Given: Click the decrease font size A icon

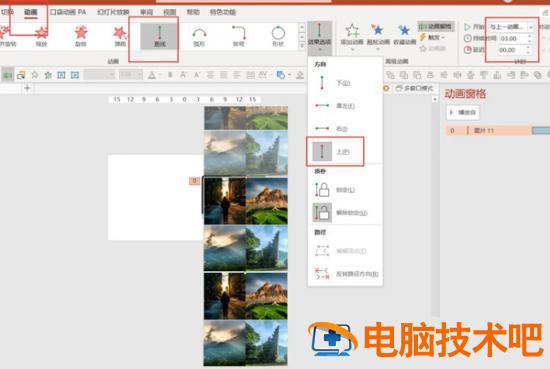Looking at the screenshot, I should click(x=197, y=75).
